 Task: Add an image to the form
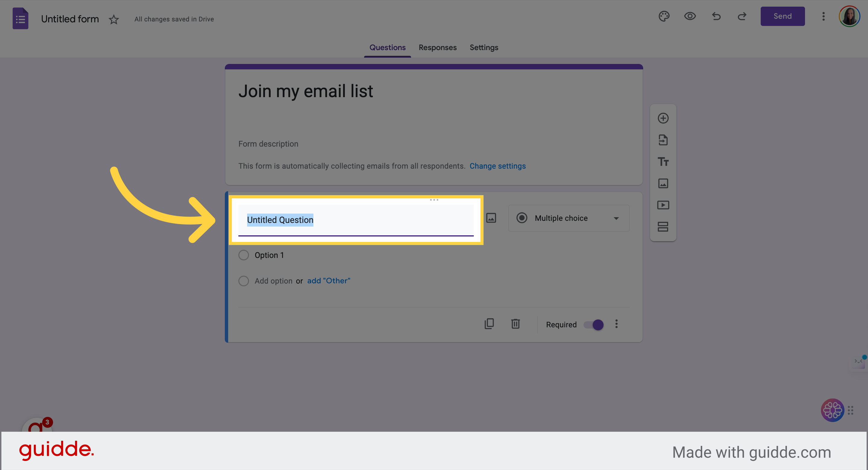tap(663, 183)
